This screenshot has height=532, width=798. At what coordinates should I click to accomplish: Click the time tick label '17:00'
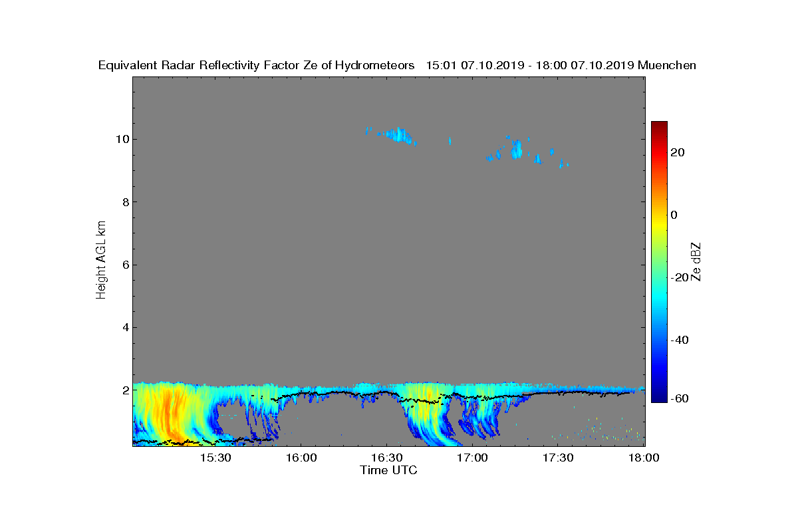(x=473, y=458)
